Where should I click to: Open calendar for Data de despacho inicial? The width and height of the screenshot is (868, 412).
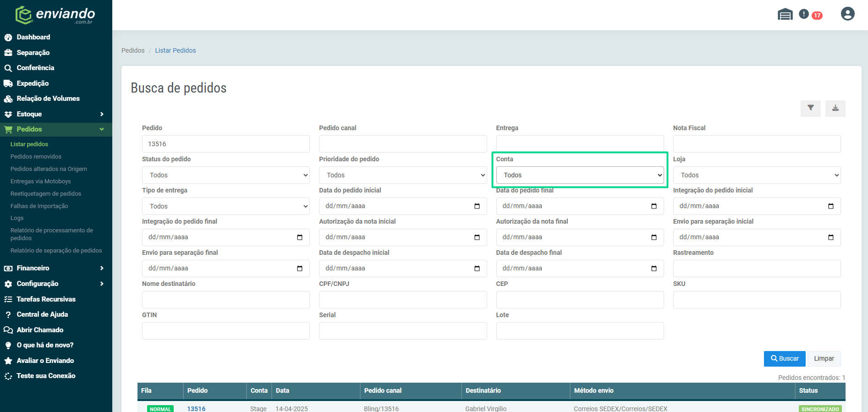[477, 269]
